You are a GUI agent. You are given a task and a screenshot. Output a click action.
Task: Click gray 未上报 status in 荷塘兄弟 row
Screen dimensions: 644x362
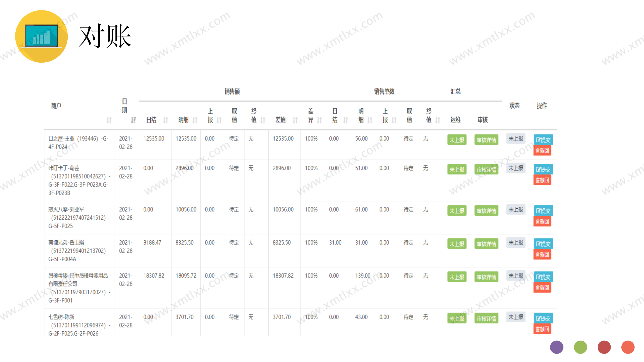tap(516, 243)
